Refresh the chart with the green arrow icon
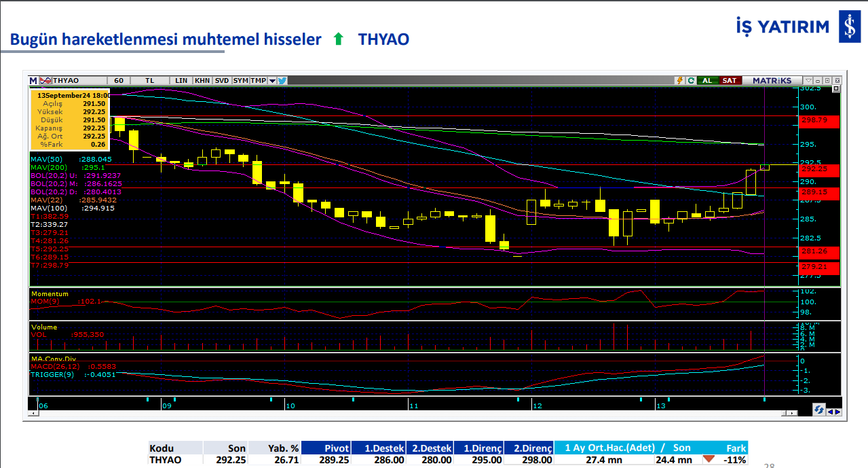This screenshot has height=468, width=868. coord(691,80)
